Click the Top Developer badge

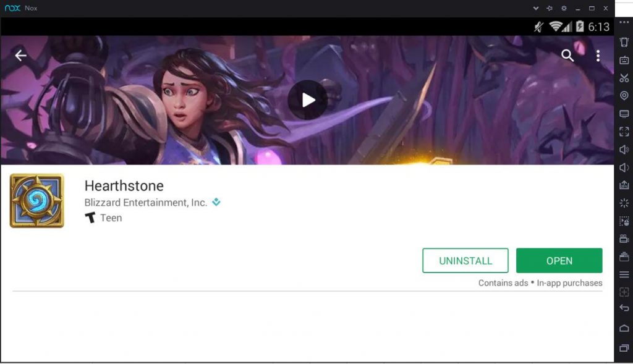tap(216, 201)
